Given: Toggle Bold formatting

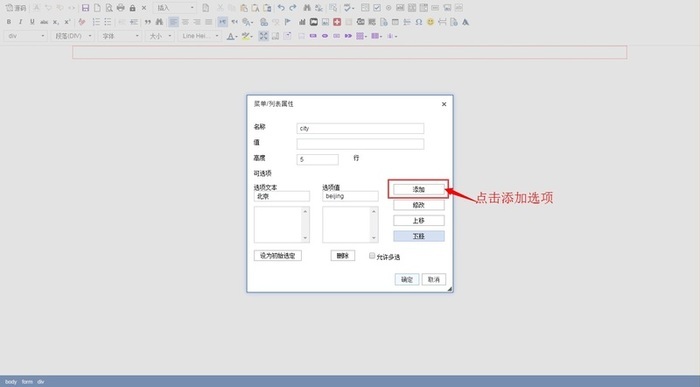Looking at the screenshot, I should pyautogui.click(x=8, y=22).
